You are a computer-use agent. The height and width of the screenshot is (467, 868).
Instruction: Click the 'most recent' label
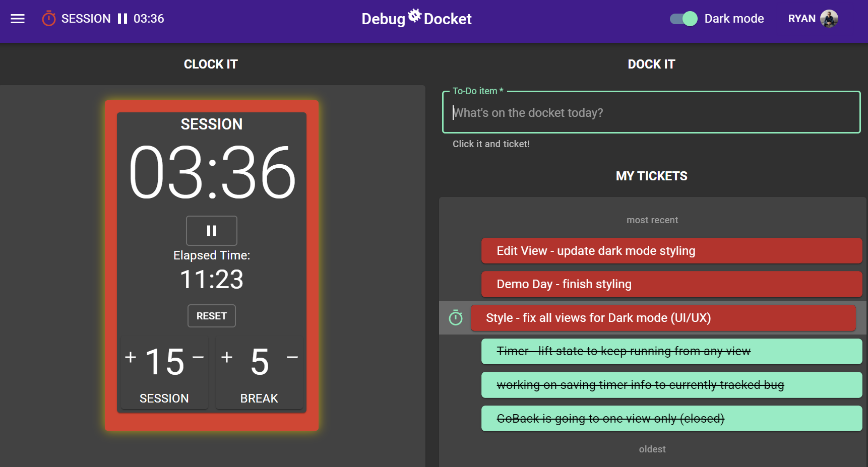[x=652, y=220]
